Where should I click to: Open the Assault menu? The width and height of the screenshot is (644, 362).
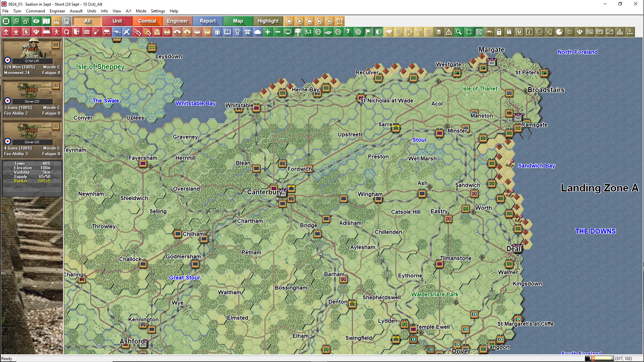pos(76,11)
